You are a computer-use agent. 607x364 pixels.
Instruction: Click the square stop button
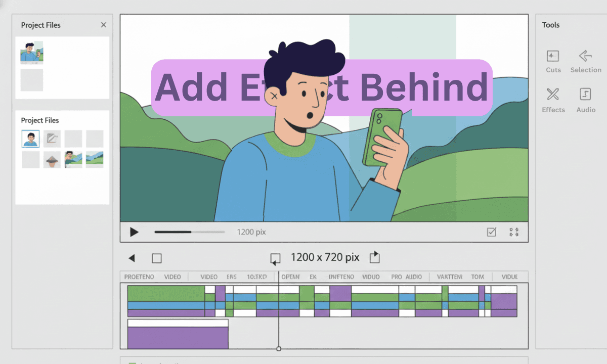pos(157,258)
